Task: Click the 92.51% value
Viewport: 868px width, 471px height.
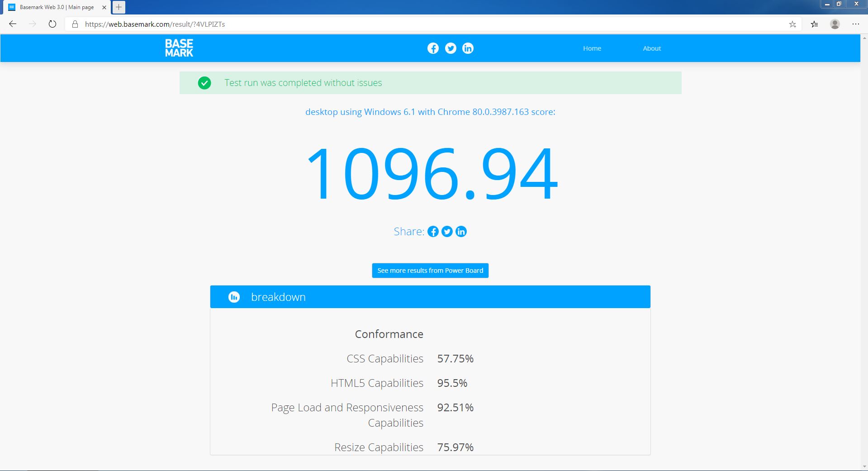Action: tap(455, 408)
